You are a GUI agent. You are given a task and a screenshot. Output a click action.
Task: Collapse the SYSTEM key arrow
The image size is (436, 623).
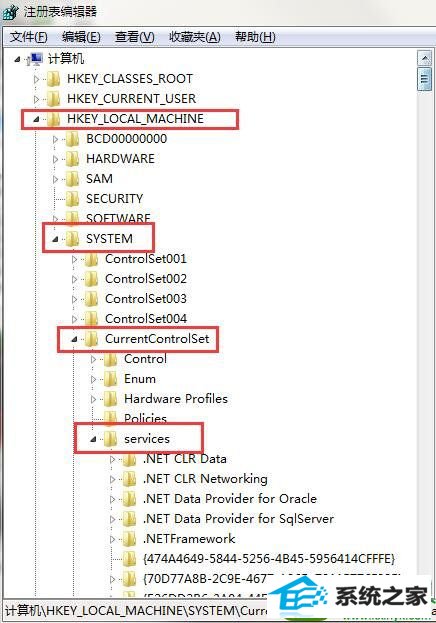55,239
